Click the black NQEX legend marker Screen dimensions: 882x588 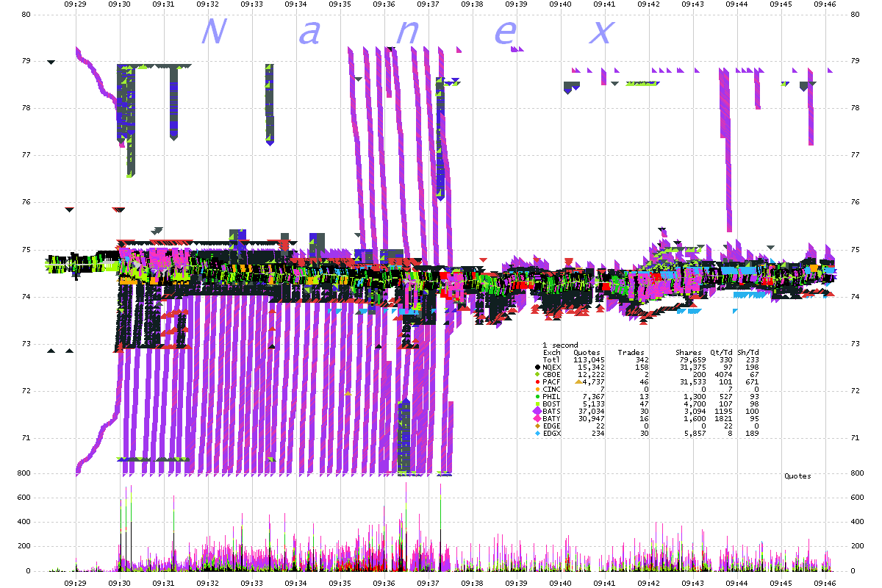537,367
